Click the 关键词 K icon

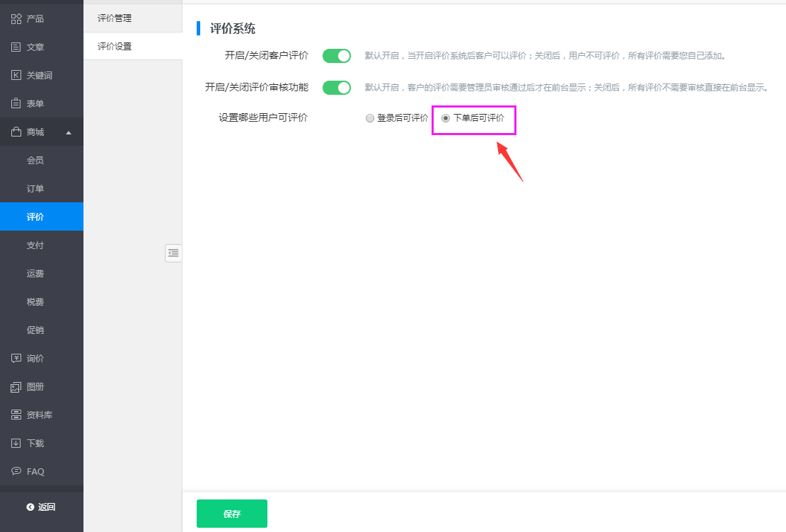coord(16,75)
